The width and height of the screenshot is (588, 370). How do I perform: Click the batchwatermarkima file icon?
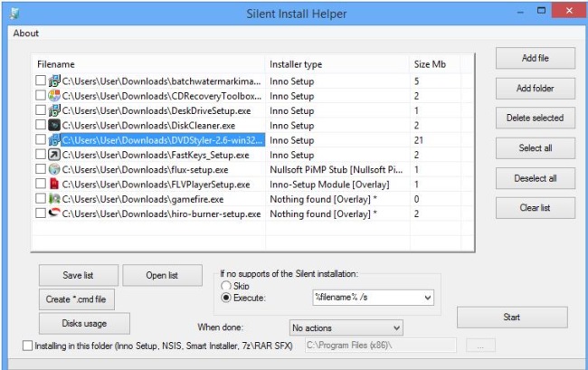(54, 81)
